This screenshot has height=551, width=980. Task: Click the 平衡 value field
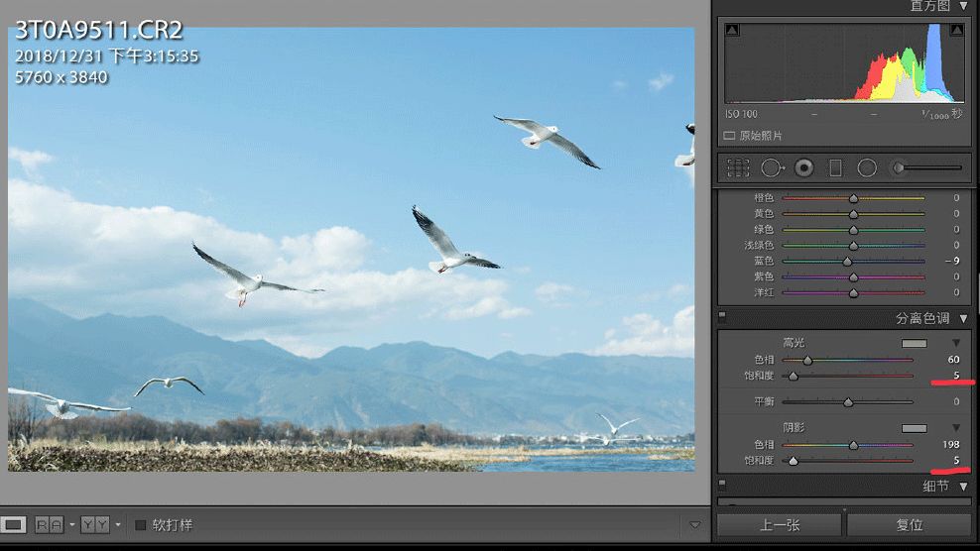click(956, 401)
